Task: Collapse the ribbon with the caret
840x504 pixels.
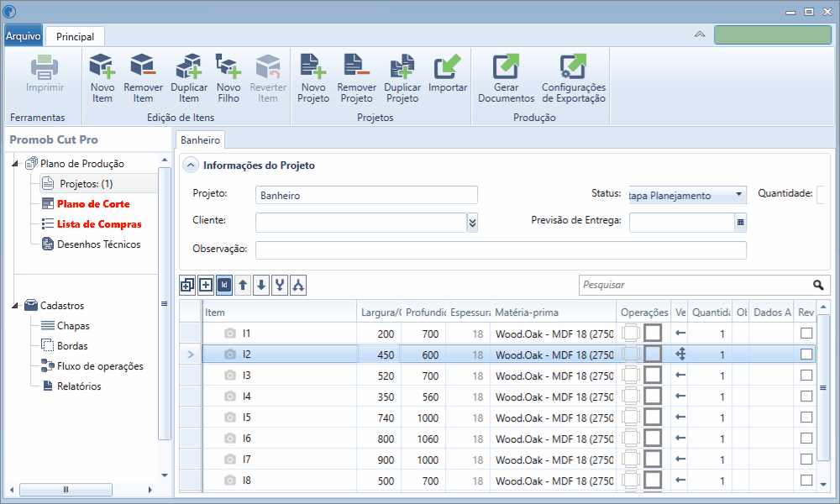Action: [700, 34]
